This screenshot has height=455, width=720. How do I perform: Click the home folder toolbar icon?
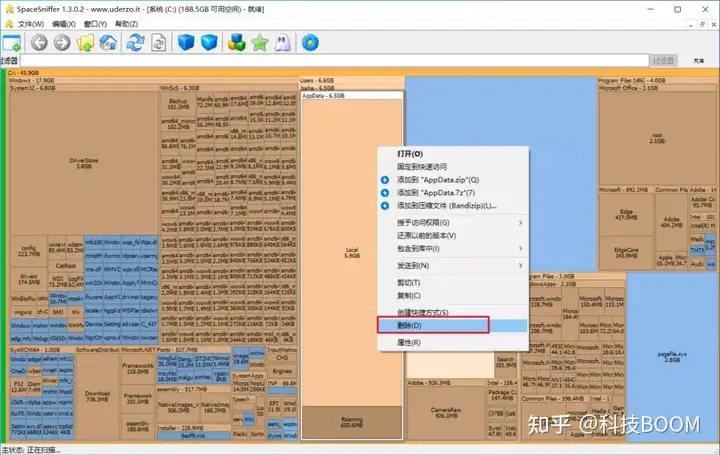(x=108, y=43)
